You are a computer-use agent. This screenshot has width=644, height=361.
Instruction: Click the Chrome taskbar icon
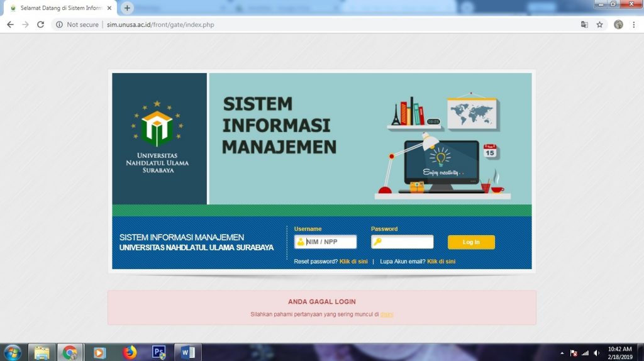(70, 352)
